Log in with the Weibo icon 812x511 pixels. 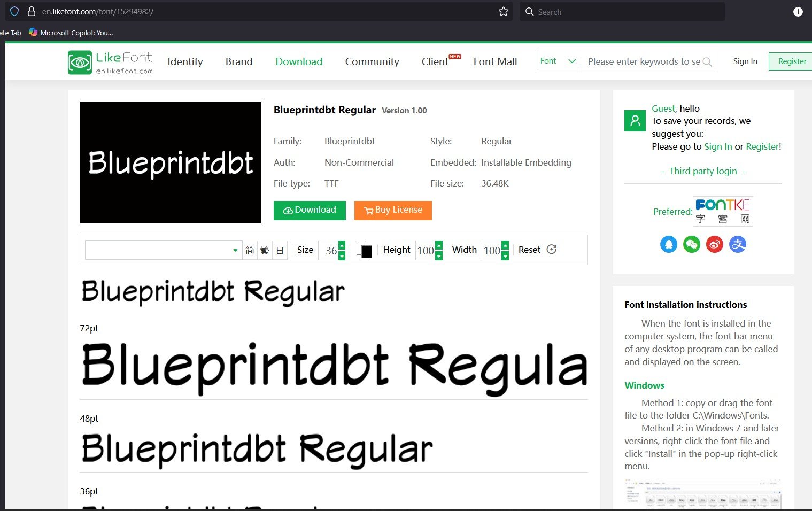(x=714, y=244)
